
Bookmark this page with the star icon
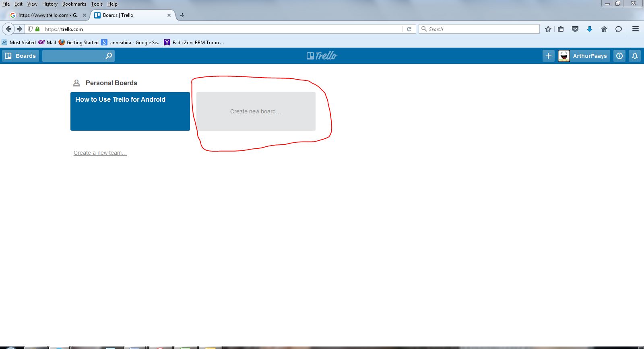548,29
